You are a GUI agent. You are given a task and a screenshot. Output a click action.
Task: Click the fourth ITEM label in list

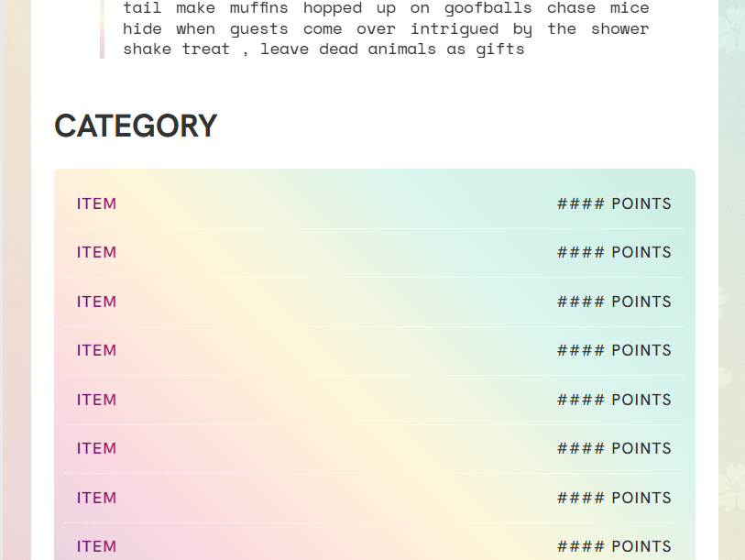[x=96, y=350]
